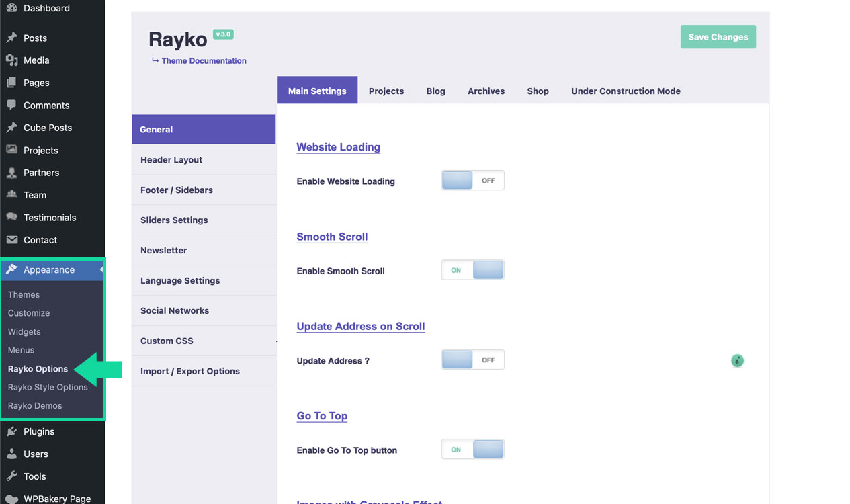Turn off Enable Smooth Scroll switch

(x=472, y=270)
